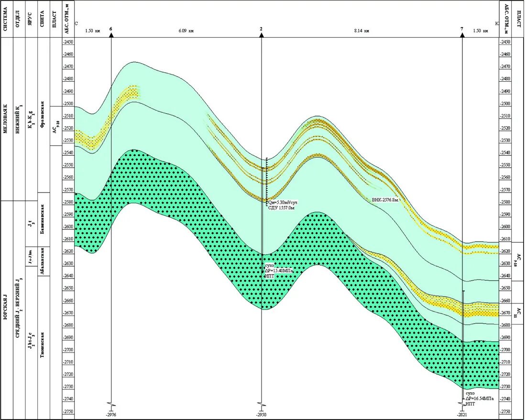526x420 pixels.
Task: Select the НИЖНИЙ K1 series label
Action: pyautogui.click(x=19, y=120)
